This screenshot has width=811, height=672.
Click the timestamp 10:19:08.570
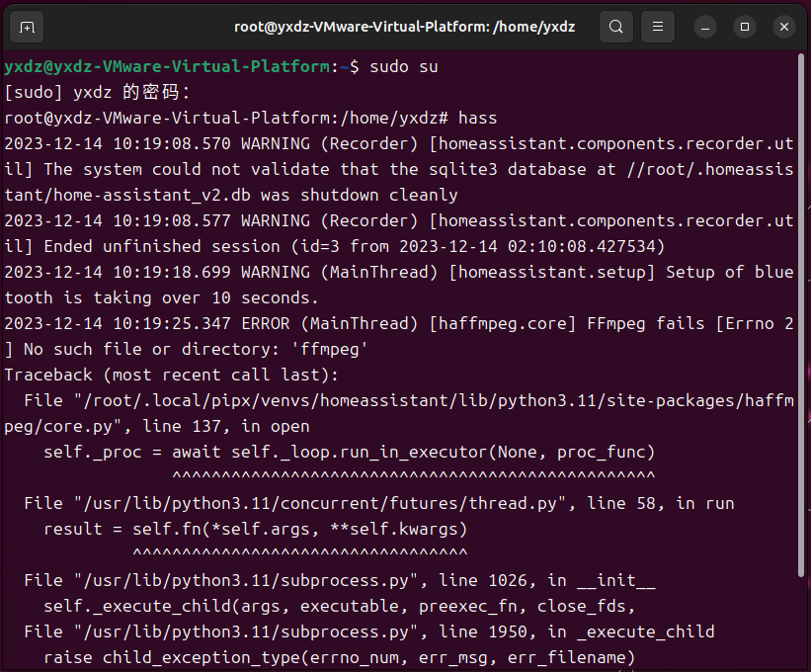coord(172,144)
